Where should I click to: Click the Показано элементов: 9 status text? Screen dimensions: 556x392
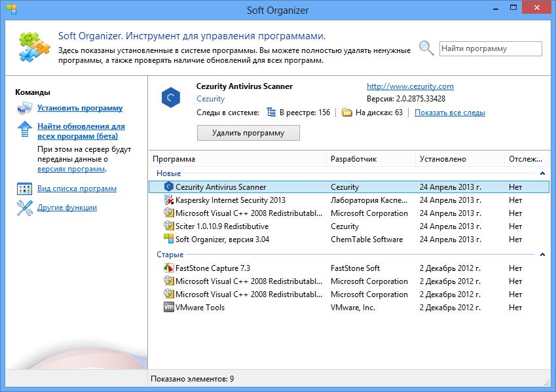(x=192, y=378)
